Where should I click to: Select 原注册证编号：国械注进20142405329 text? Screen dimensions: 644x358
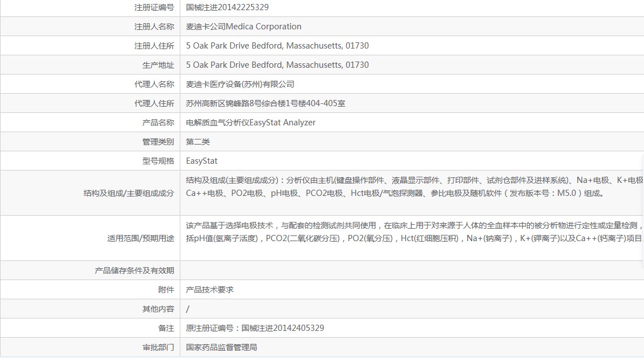pos(254,329)
